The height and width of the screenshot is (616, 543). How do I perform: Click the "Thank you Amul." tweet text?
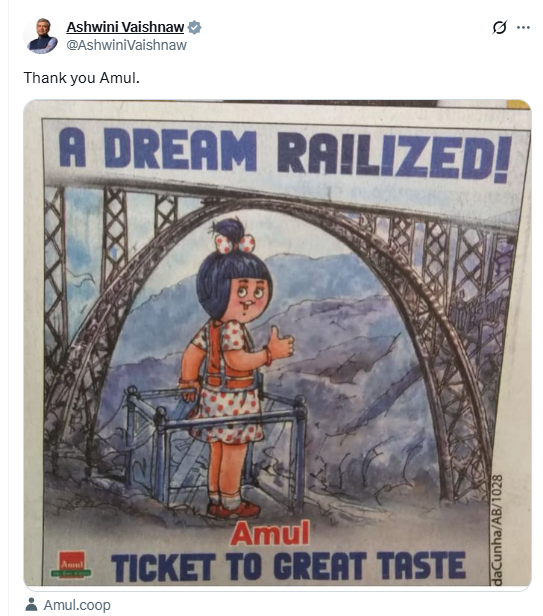[82, 78]
